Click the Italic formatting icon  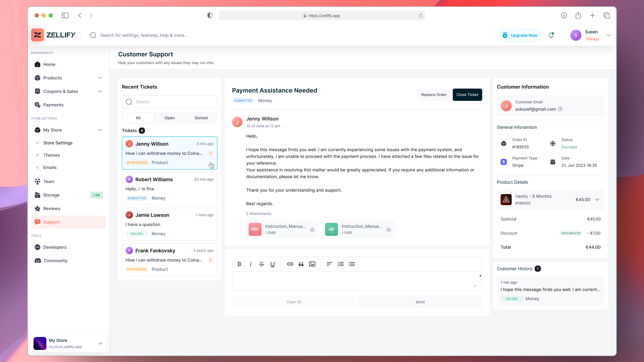(x=251, y=264)
